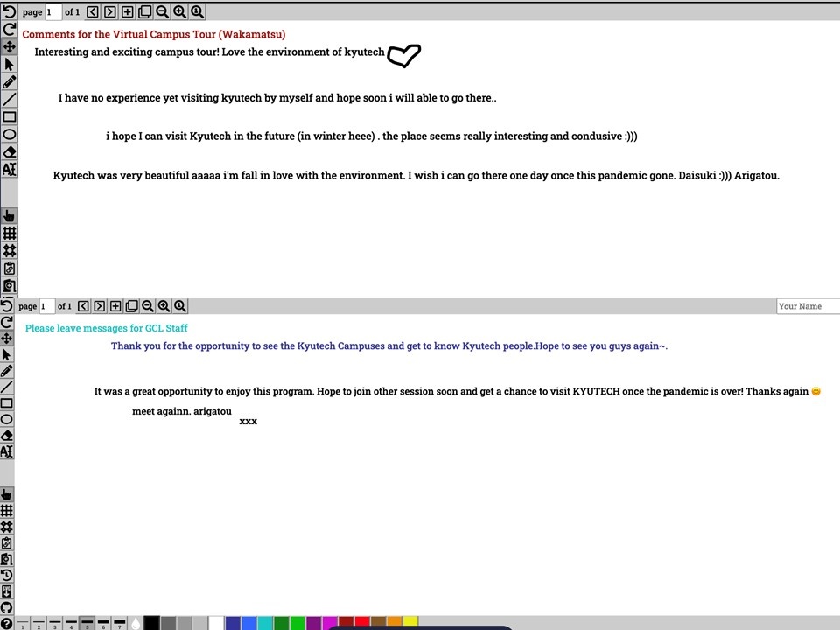
Task: Toggle the hand pointer tool on GCL Staff board
Action: point(6,493)
